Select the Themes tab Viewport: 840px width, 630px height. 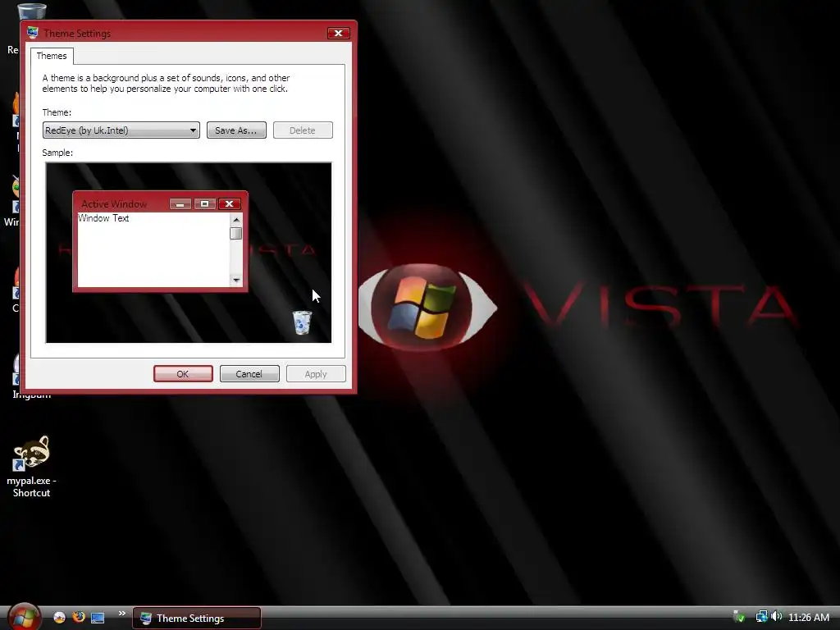(x=52, y=56)
